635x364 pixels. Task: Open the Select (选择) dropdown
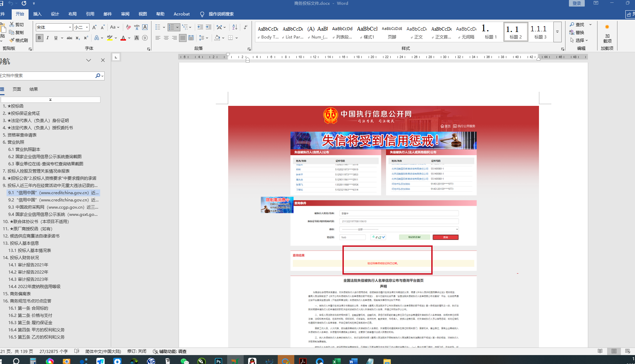pyautogui.click(x=579, y=40)
